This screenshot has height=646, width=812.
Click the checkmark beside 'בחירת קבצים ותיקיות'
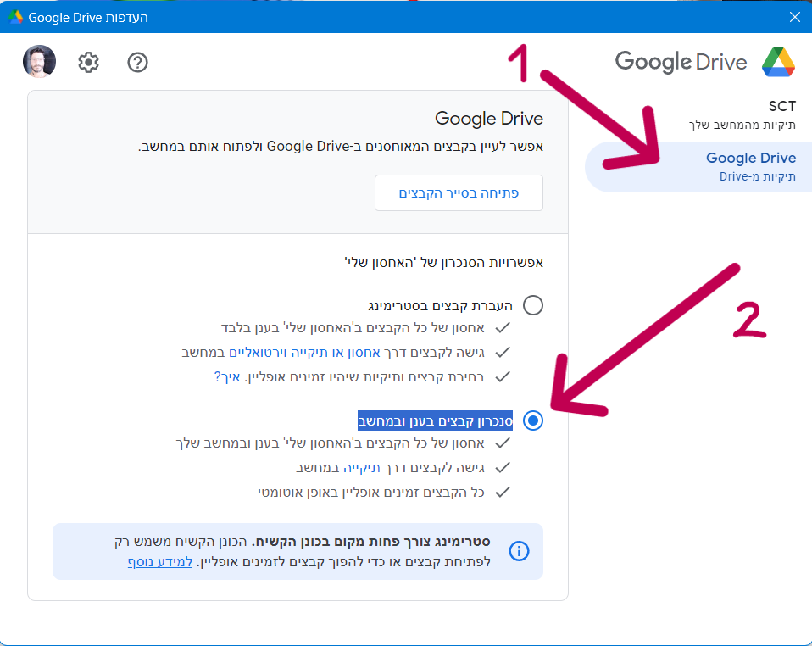[x=503, y=376]
